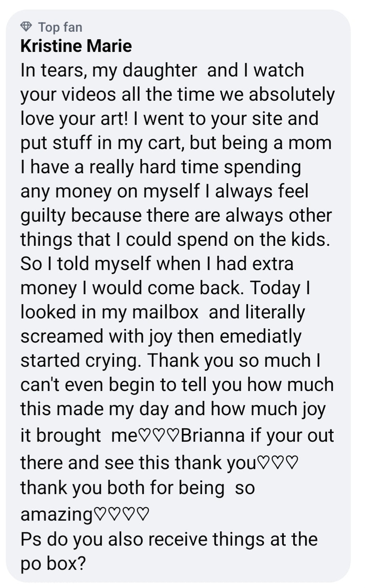This screenshot has height=588, width=365.
Task: Click the last heart following "see this thank you"
Action: point(292,463)
